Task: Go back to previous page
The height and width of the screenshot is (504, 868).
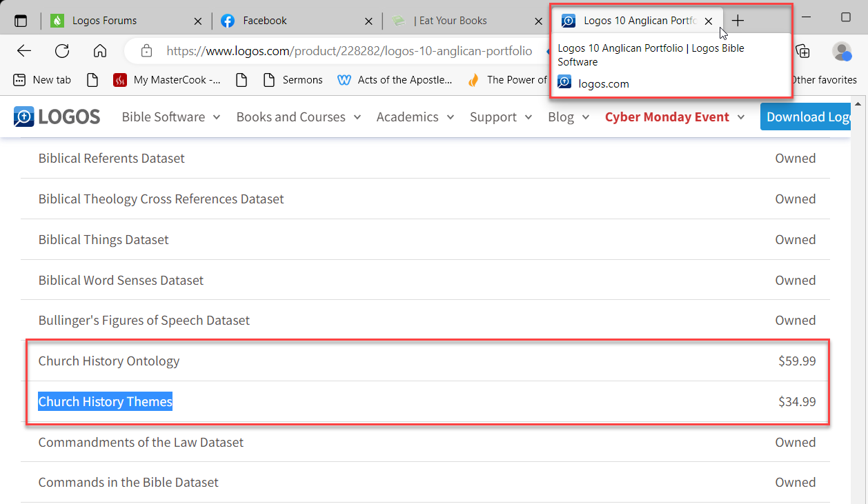Action: coord(24,51)
